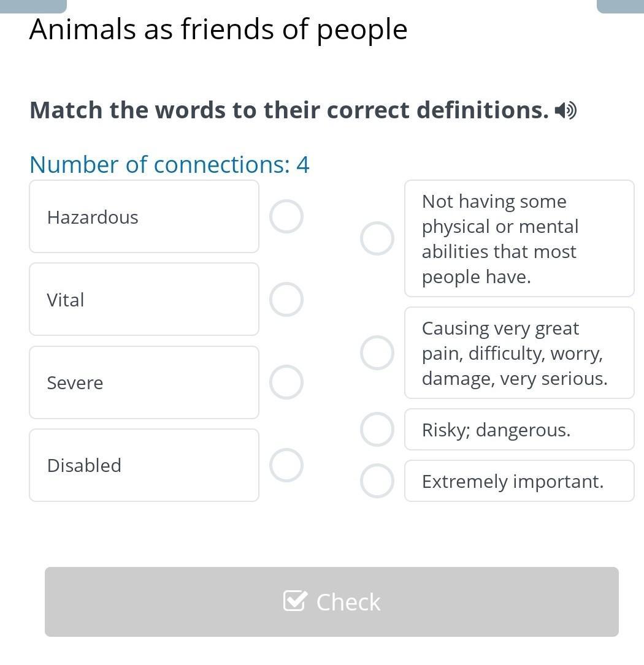The width and height of the screenshot is (644, 665).
Task: Click the Severe word card
Action: 144,382
